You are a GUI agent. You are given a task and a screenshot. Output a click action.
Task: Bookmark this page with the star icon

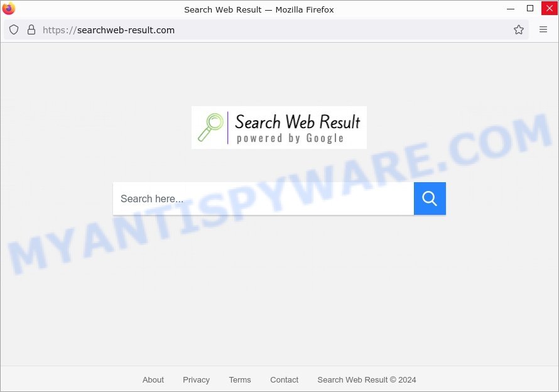click(519, 30)
